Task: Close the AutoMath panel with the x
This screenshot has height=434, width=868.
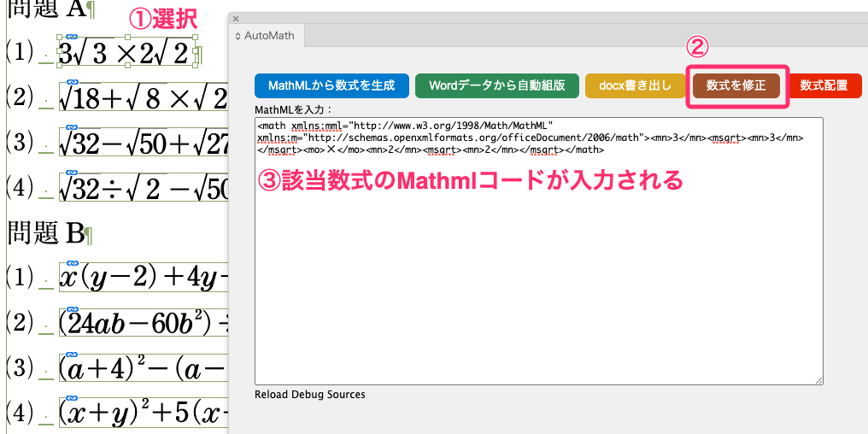Action: pos(236,19)
